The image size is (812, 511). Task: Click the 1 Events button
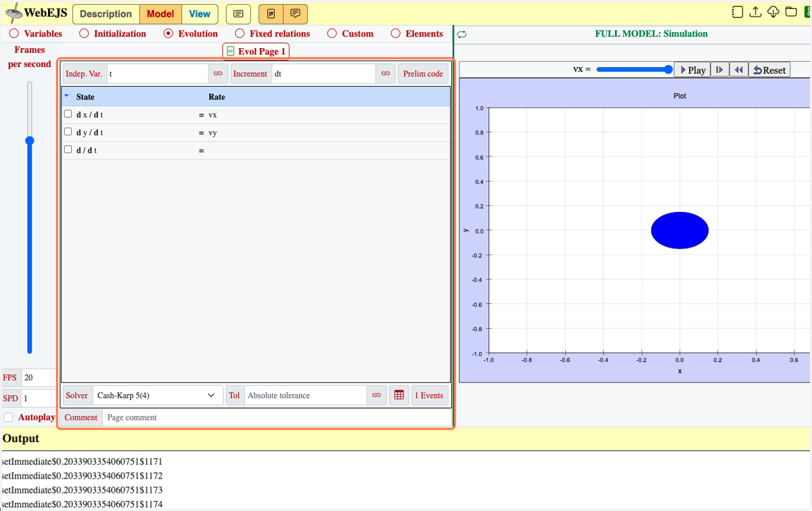point(429,395)
